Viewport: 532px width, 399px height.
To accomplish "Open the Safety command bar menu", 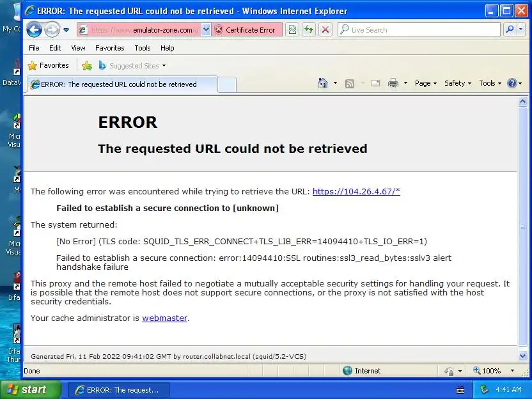I will (458, 83).
